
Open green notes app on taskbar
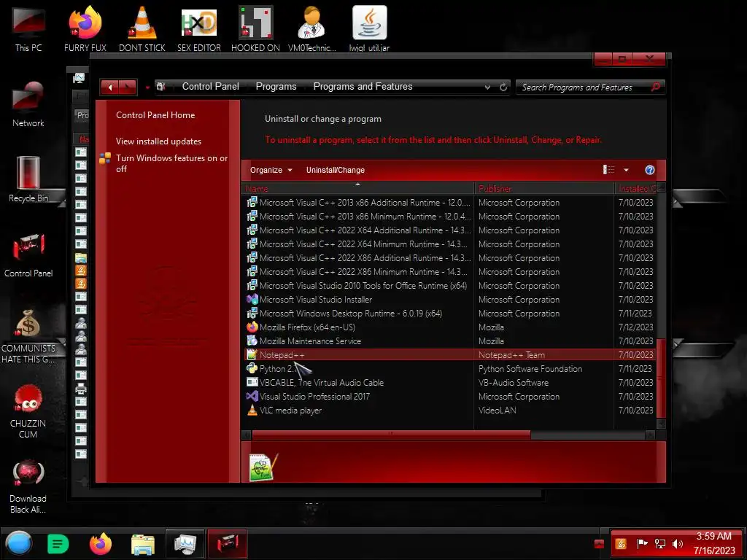tap(58, 544)
